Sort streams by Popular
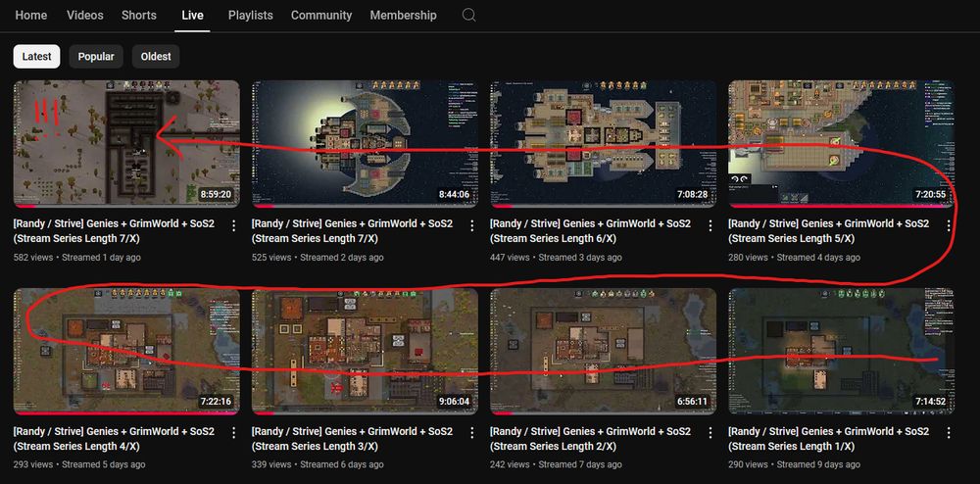Viewport: 980px width, 484px height. click(x=96, y=56)
